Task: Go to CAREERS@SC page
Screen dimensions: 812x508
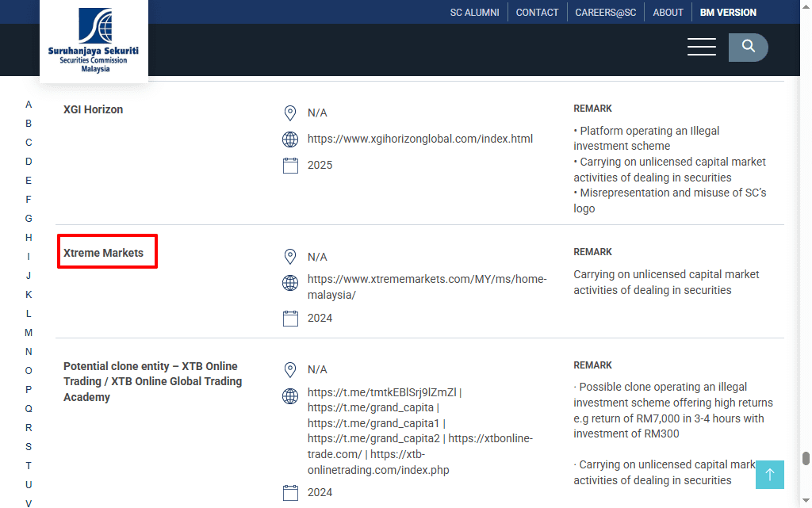Action: coord(605,13)
